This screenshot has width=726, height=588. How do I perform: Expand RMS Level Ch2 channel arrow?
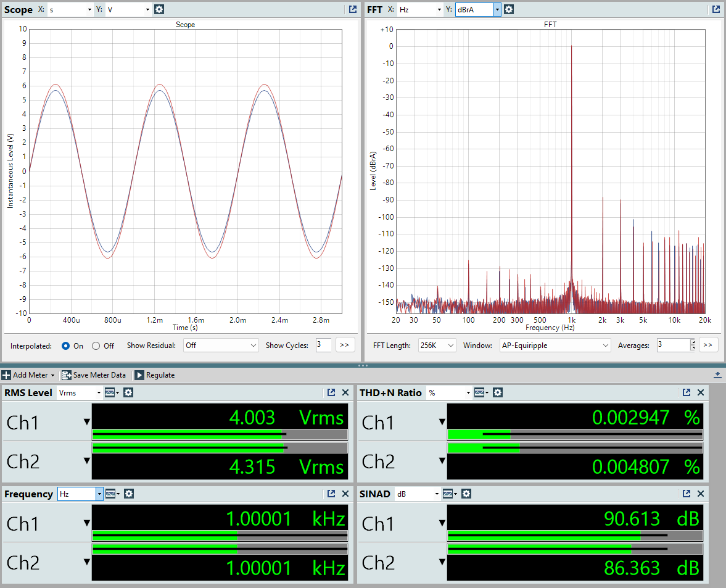(86, 461)
